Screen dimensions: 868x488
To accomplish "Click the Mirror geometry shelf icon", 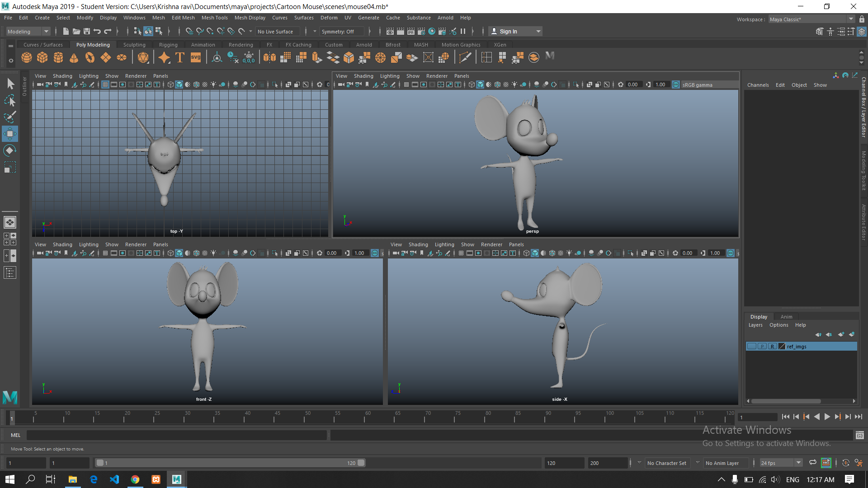I will coord(270,57).
